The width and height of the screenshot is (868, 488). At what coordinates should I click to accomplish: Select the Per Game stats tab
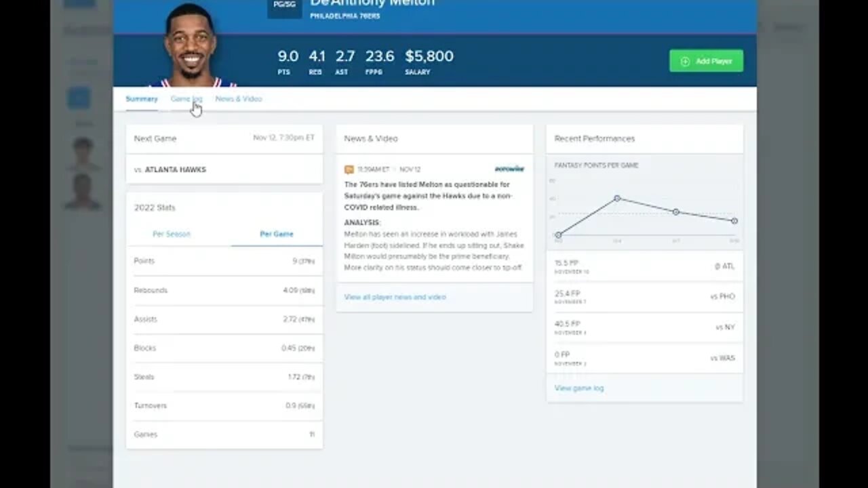coord(277,234)
